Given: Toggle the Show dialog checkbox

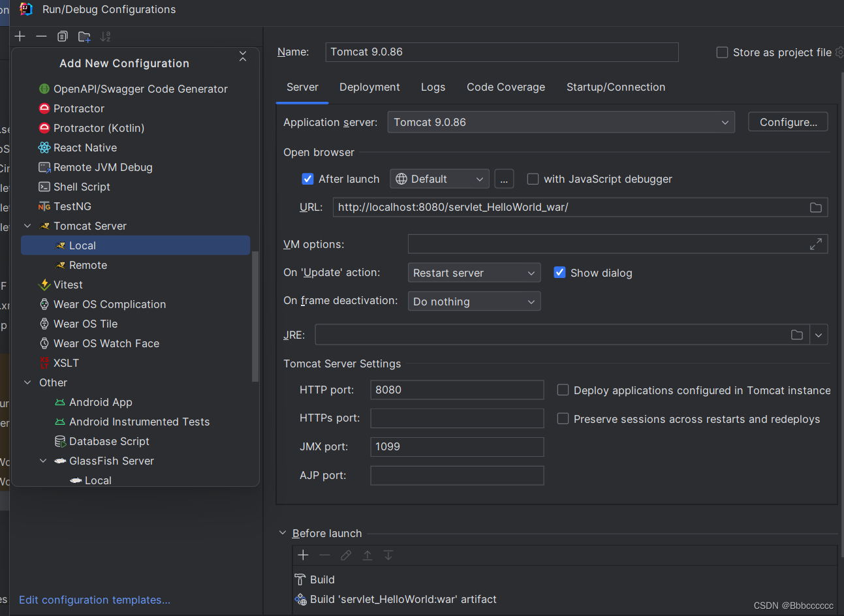Looking at the screenshot, I should click(559, 273).
